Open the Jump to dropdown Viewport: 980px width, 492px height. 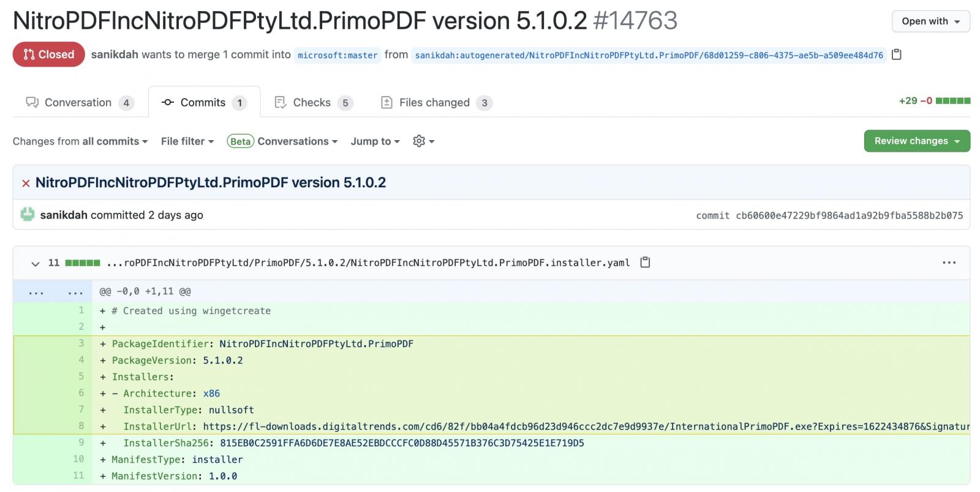point(375,141)
